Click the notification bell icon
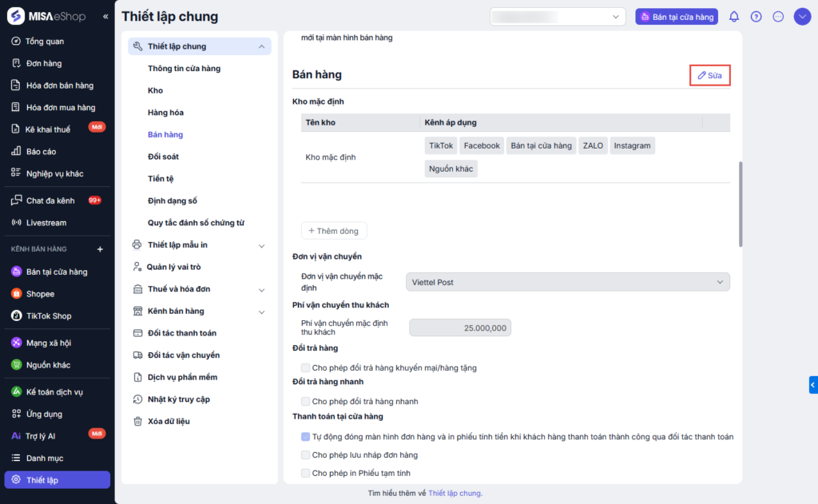This screenshot has width=818, height=504. pyautogui.click(x=734, y=17)
